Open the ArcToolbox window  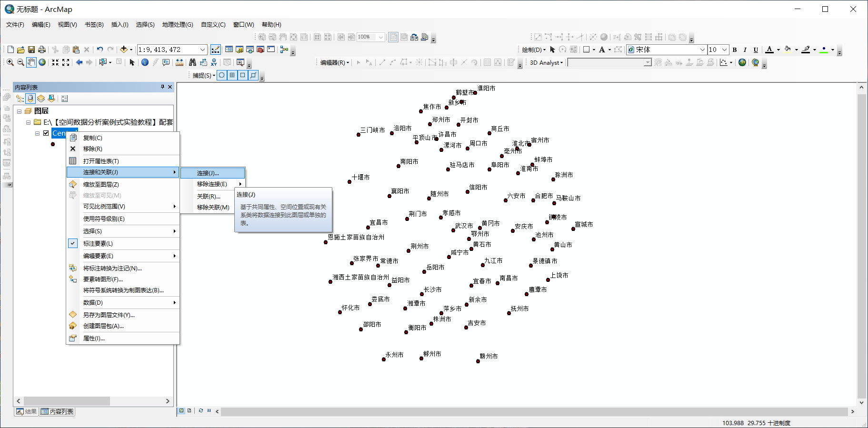pos(260,50)
